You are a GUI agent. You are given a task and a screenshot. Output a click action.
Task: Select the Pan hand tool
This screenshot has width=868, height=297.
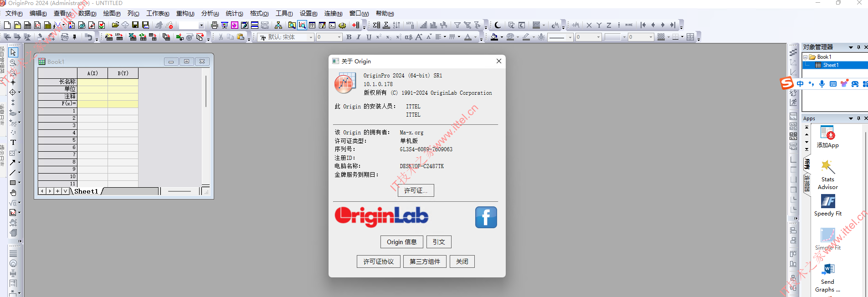point(13,193)
